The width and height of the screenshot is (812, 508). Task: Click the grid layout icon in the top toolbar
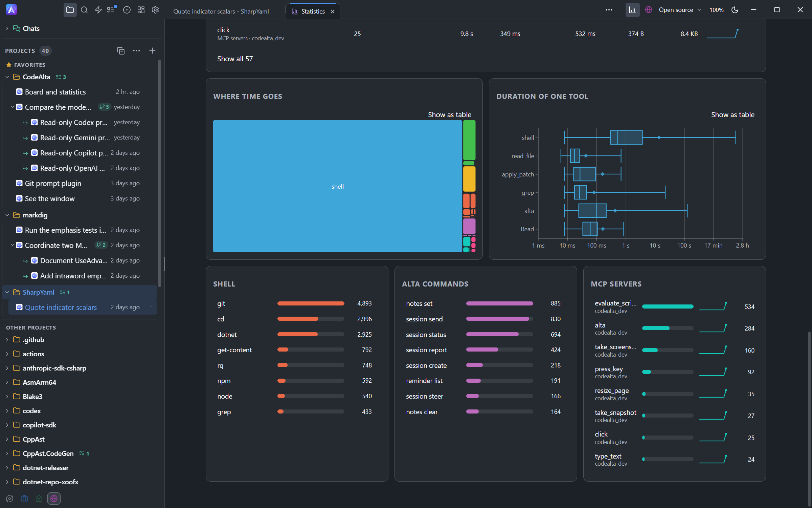(x=141, y=10)
